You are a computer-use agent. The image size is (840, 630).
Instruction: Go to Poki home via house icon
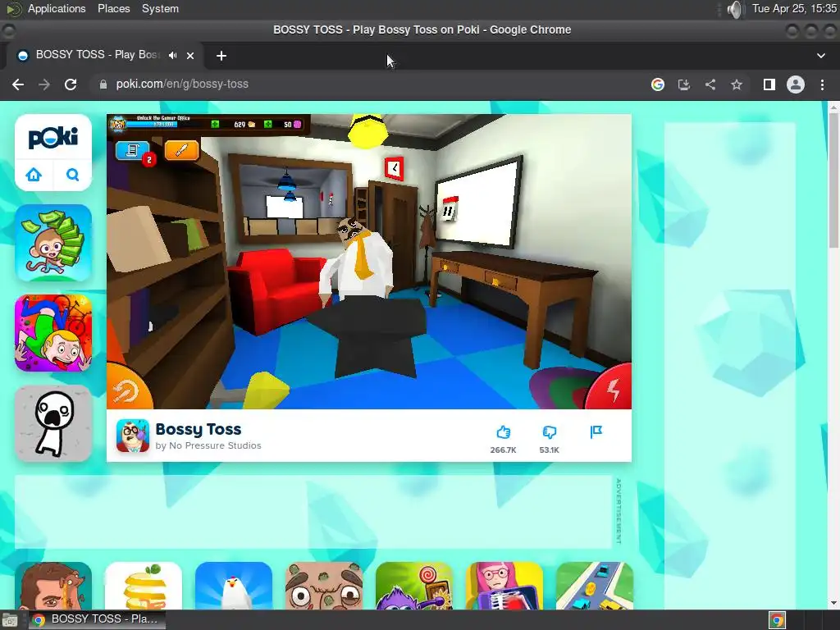click(34, 175)
